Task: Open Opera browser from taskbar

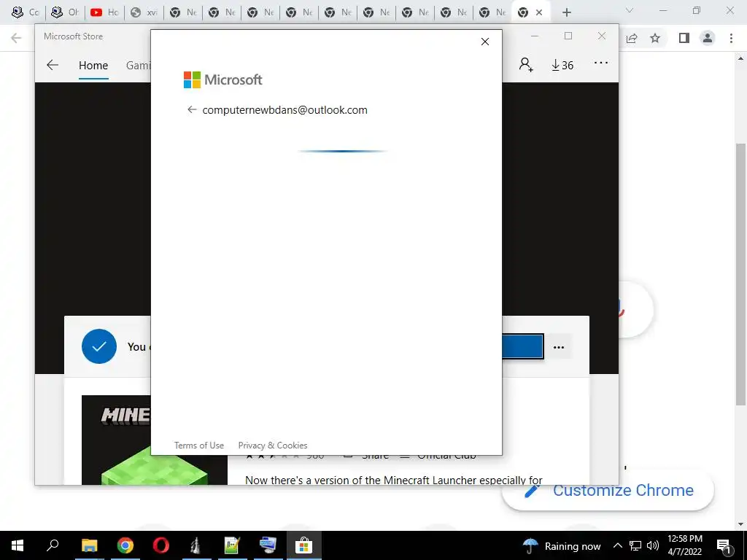Action: click(161, 545)
